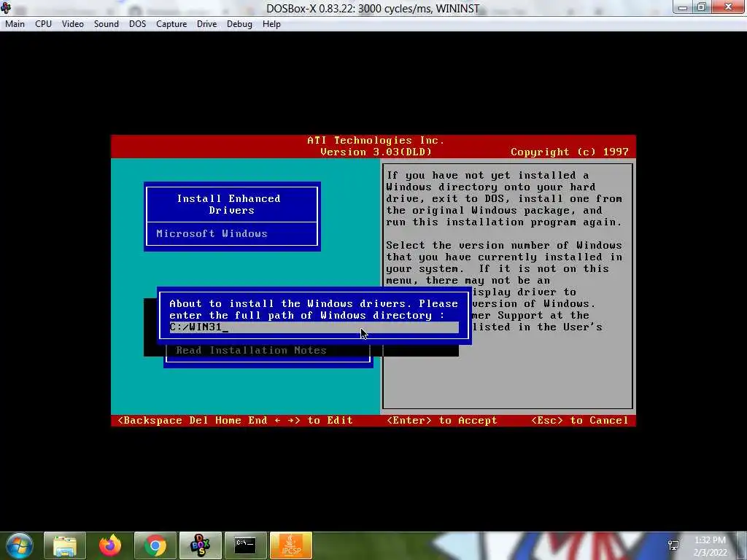
Task: Open the Drive menu
Action: (206, 24)
